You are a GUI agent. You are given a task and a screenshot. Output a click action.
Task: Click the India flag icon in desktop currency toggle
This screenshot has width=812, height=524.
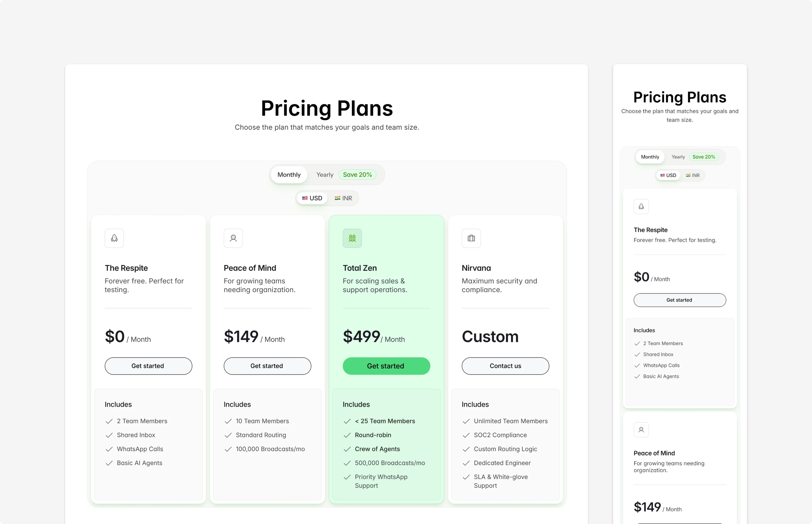point(337,198)
